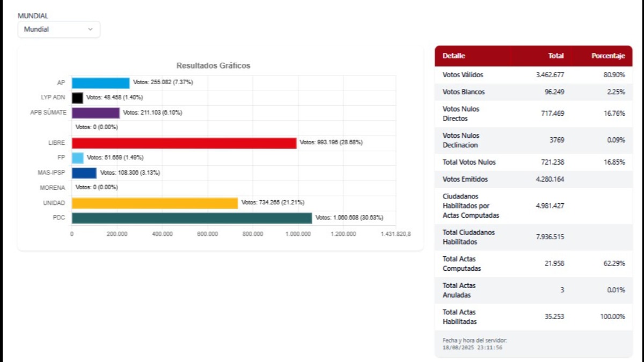Click the APB SÚMATE axis label
Viewport: 644px width, 362px height.
pyautogui.click(x=48, y=113)
